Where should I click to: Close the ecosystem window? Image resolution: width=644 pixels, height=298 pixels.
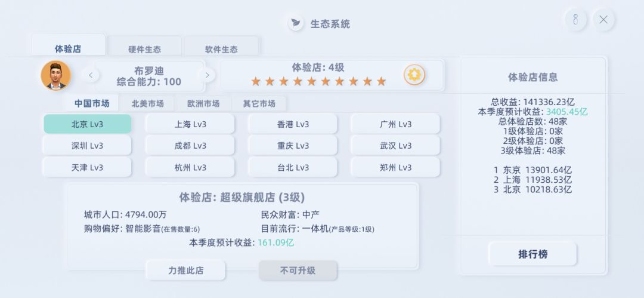coord(603,20)
